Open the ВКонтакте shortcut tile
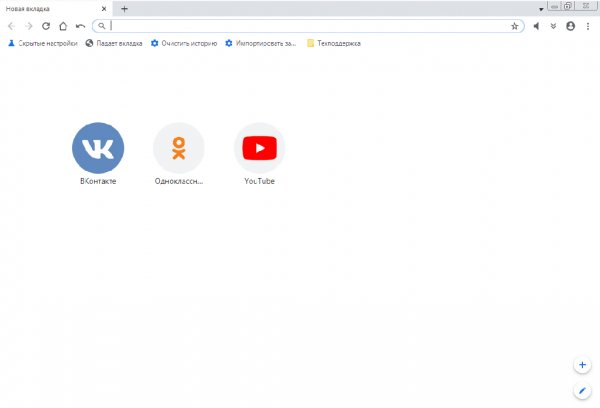This screenshot has width=600, height=408. coord(98,154)
